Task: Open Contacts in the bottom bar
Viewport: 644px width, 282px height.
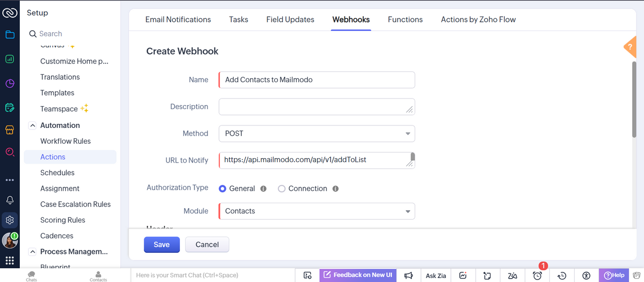Action: click(x=98, y=276)
